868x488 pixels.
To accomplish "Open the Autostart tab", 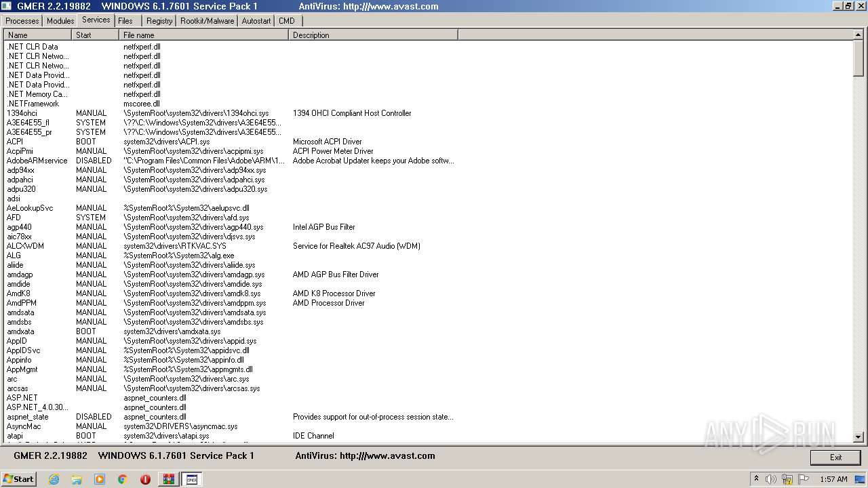I will (x=256, y=21).
